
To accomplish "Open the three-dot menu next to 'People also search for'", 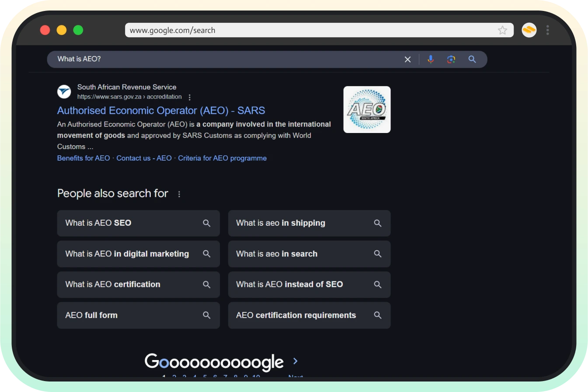I will (x=179, y=193).
